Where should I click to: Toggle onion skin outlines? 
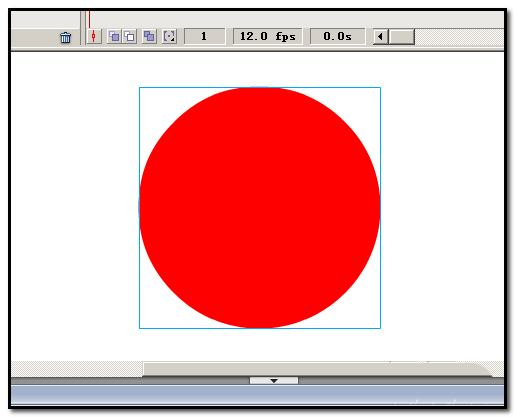point(129,36)
